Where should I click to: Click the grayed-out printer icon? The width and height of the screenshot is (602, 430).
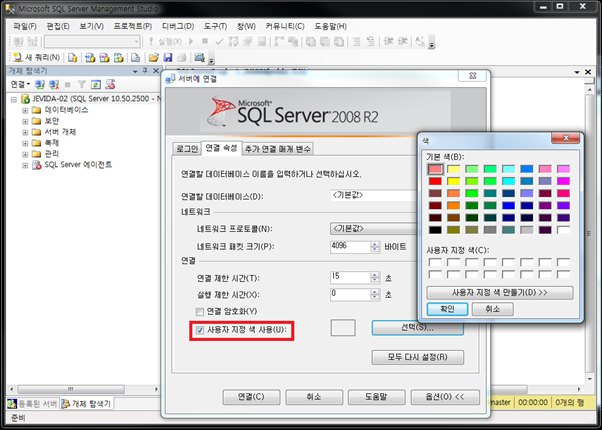[182, 58]
